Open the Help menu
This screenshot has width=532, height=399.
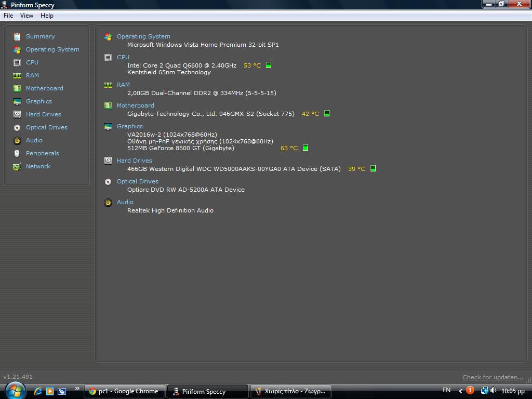pyautogui.click(x=47, y=16)
